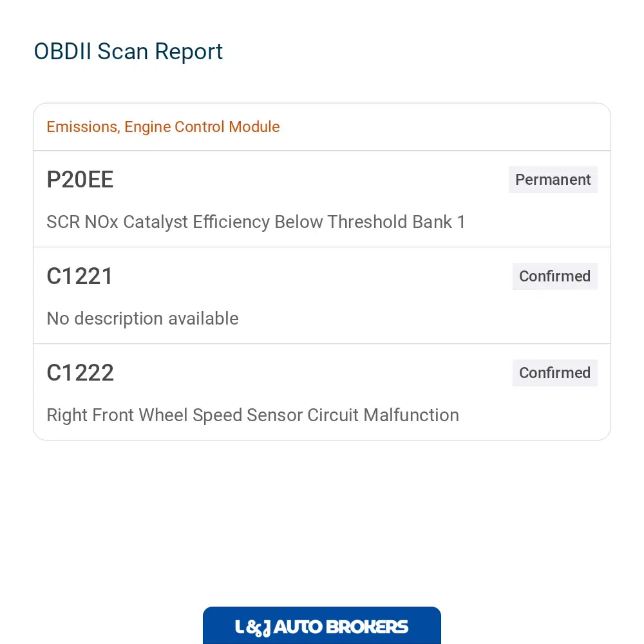Image resolution: width=644 pixels, height=644 pixels.
Task: Open the C1222 trouble code
Action: (x=80, y=373)
